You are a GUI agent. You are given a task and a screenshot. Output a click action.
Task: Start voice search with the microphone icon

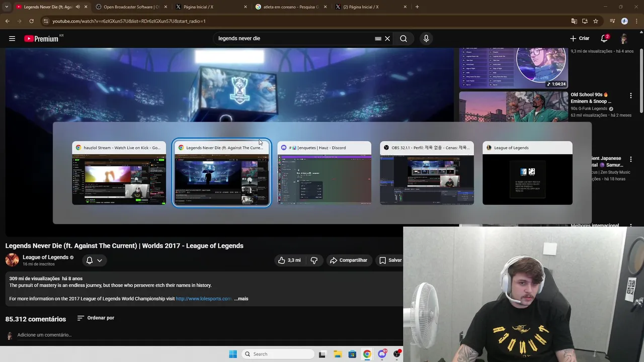(426, 38)
